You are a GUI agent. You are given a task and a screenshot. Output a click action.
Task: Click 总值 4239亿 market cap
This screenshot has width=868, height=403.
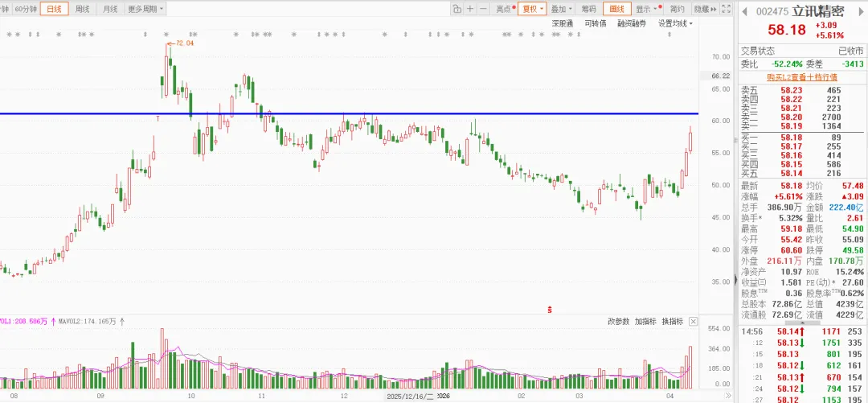(850, 304)
